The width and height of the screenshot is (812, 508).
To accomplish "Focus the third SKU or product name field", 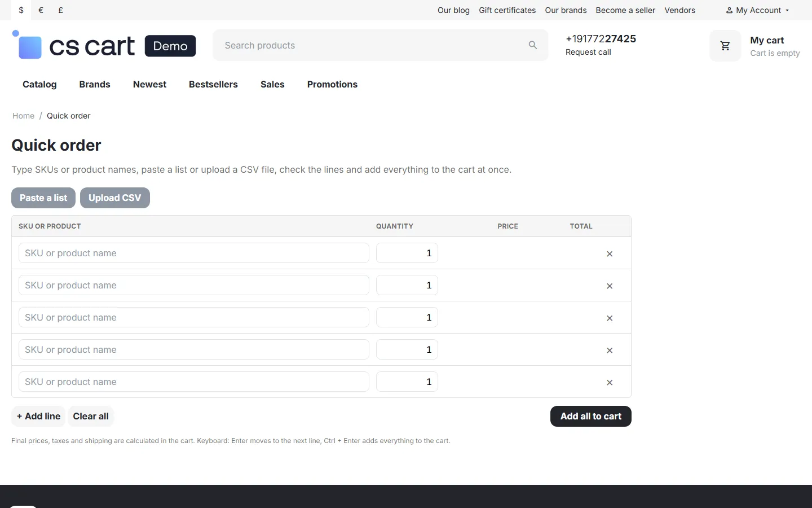I will coord(194,317).
